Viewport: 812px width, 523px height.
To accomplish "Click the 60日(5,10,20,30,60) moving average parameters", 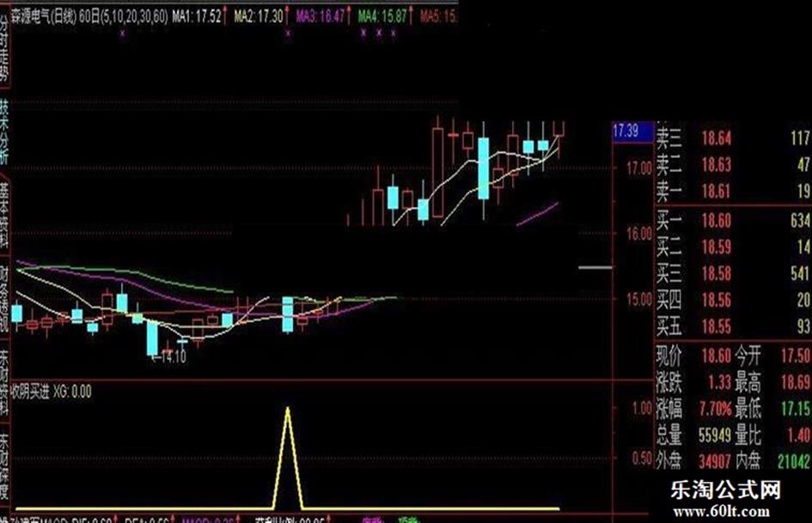I will pos(124,17).
